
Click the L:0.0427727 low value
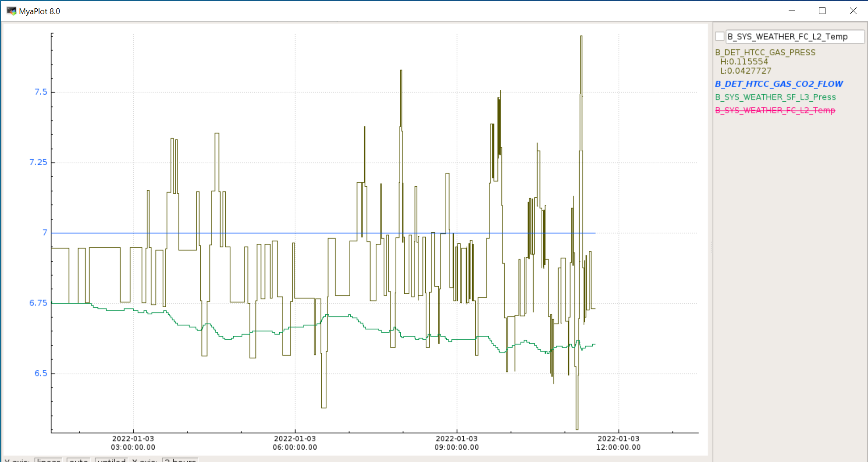point(746,71)
